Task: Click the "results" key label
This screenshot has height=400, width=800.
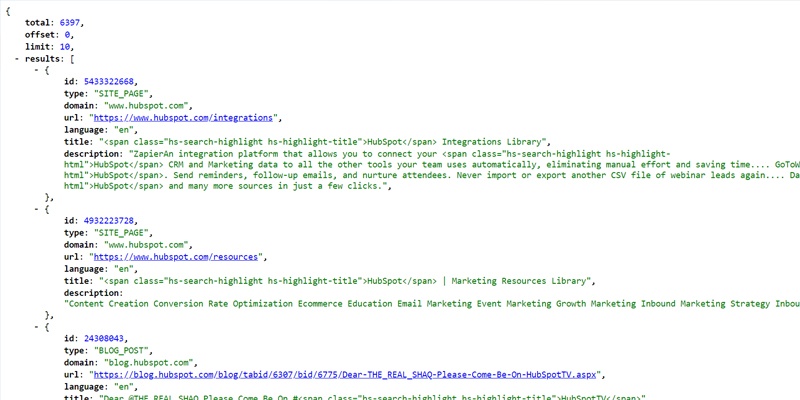Action: pos(44,59)
